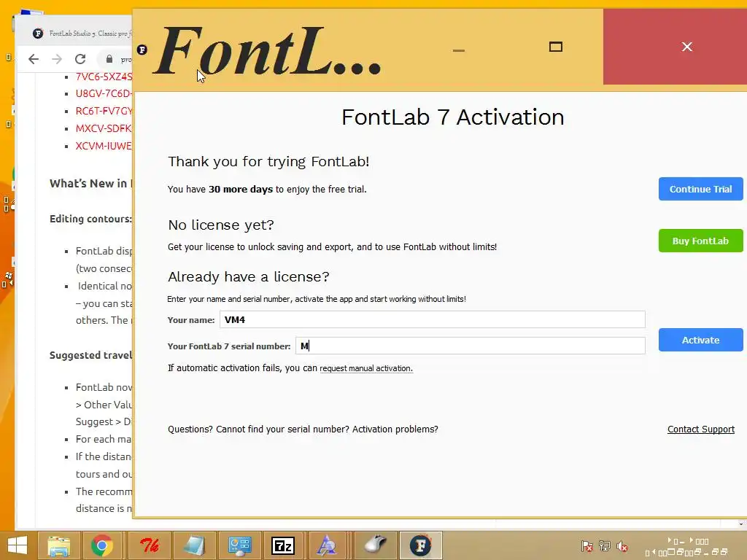Click the Continue Trial button
Screen dimensions: 747x560
tap(700, 189)
